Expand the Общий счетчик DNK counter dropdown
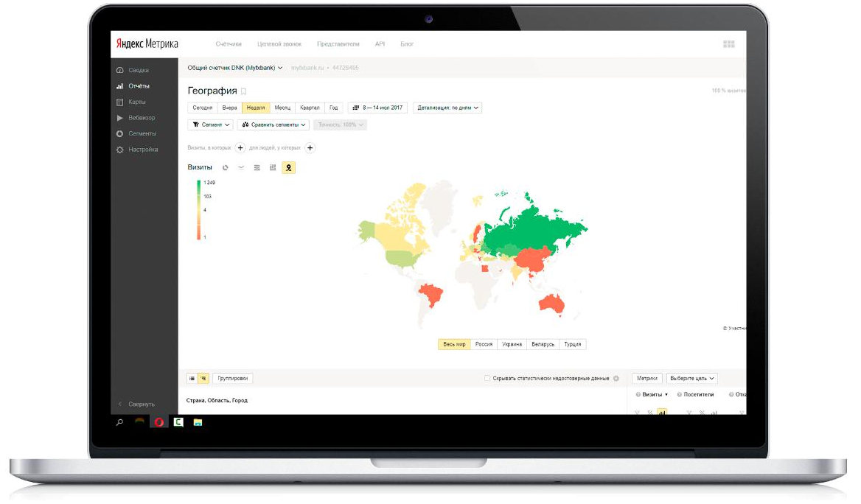The width and height of the screenshot is (861, 504). click(x=235, y=68)
